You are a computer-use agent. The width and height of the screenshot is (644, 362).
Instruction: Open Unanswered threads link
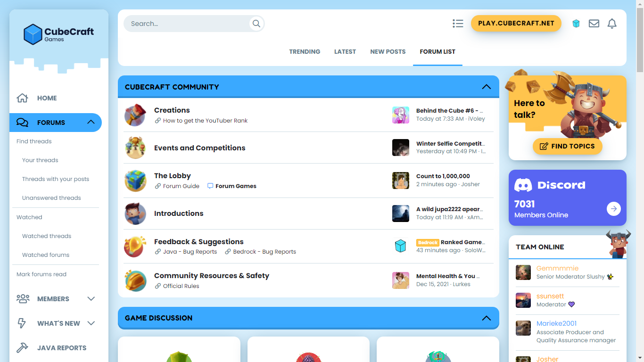point(51,198)
